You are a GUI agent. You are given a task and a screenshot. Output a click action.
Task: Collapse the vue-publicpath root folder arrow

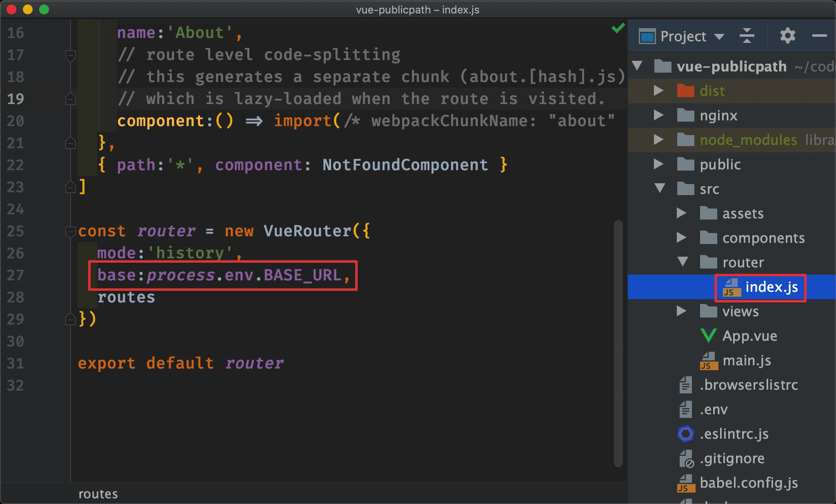point(637,65)
